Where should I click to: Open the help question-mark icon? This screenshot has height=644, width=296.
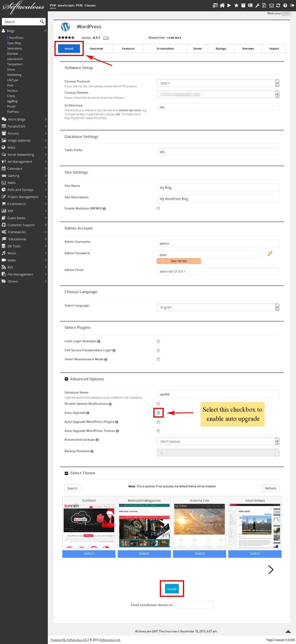(x=285, y=5)
